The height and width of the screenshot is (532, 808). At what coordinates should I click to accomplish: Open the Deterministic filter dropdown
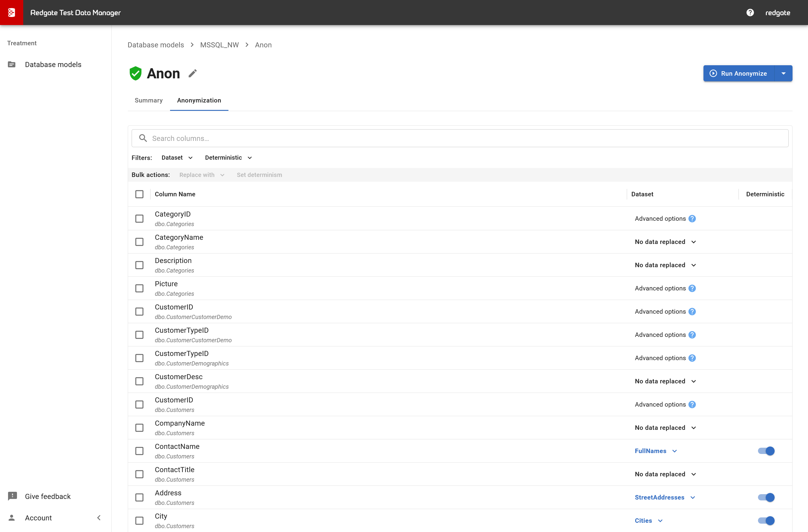click(x=228, y=158)
